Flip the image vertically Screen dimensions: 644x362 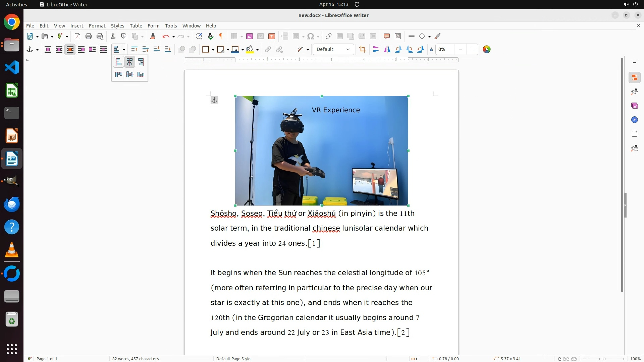(376, 49)
